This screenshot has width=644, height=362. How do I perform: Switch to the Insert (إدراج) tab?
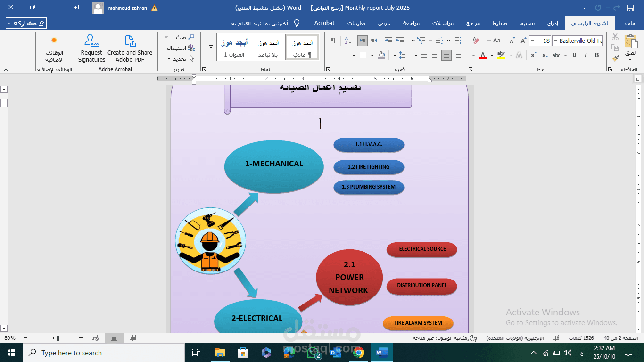pyautogui.click(x=553, y=23)
